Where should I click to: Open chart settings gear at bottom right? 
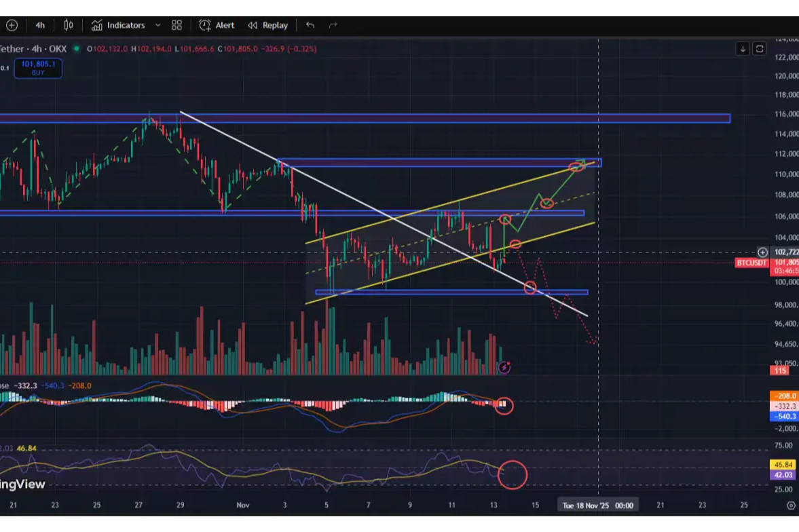[x=790, y=506]
